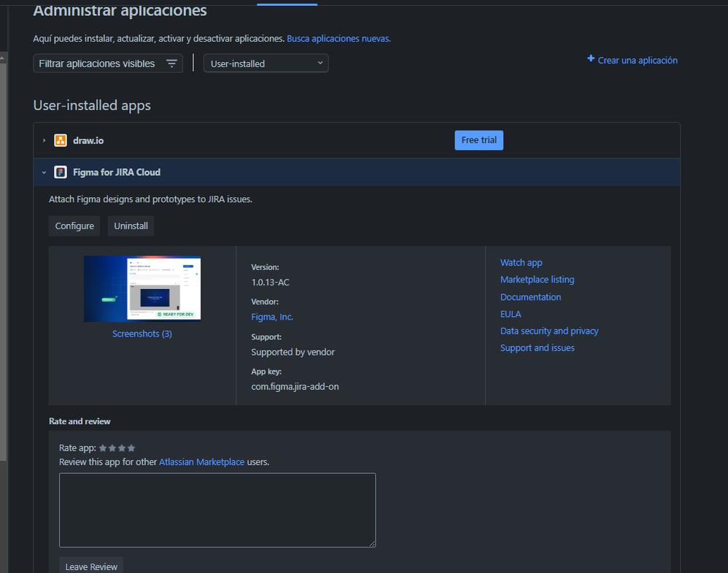View the EULA link
This screenshot has height=573, width=728.
tap(511, 314)
